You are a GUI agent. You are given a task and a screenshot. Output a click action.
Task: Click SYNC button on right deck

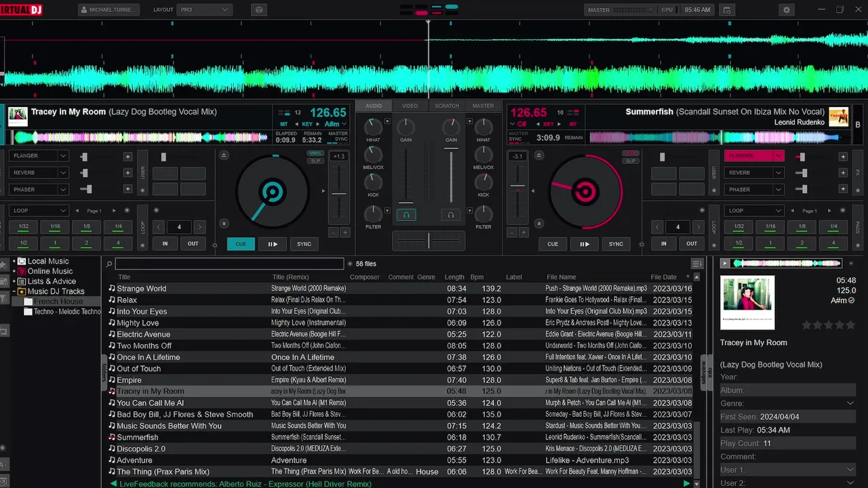pyautogui.click(x=616, y=244)
